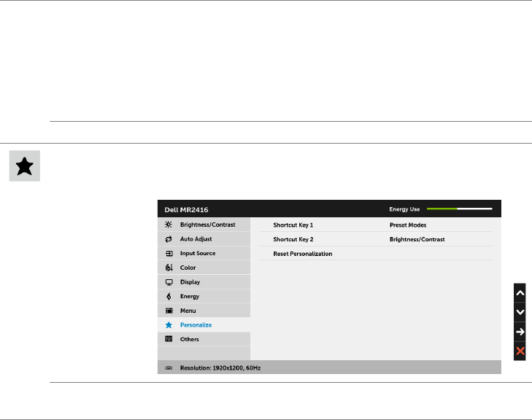
Task: Open the Input Source menu item
Action: tap(204, 253)
